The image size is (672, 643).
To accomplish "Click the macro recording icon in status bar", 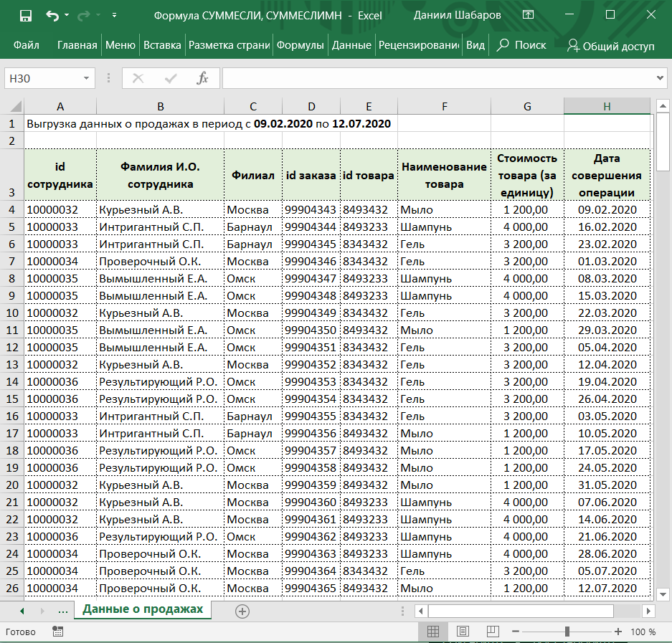I will [x=57, y=632].
